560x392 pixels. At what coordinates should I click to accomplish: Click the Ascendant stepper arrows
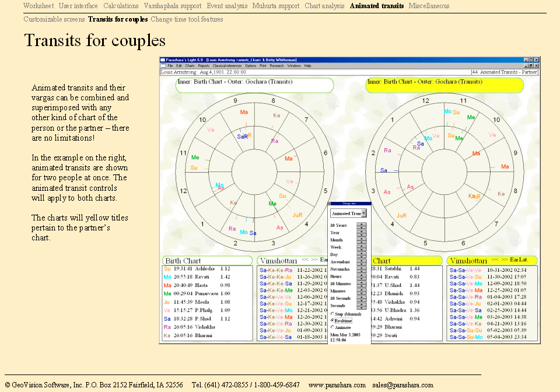coord(362,262)
